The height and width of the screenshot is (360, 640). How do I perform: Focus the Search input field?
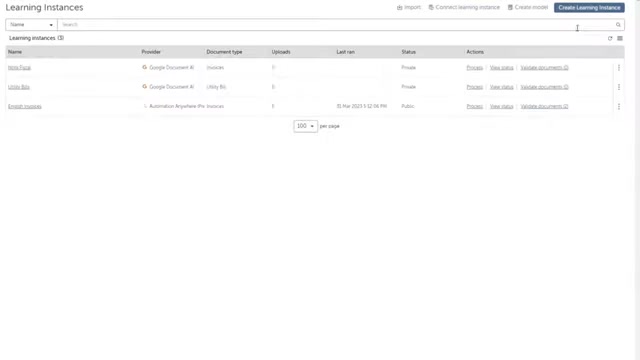click(336, 25)
